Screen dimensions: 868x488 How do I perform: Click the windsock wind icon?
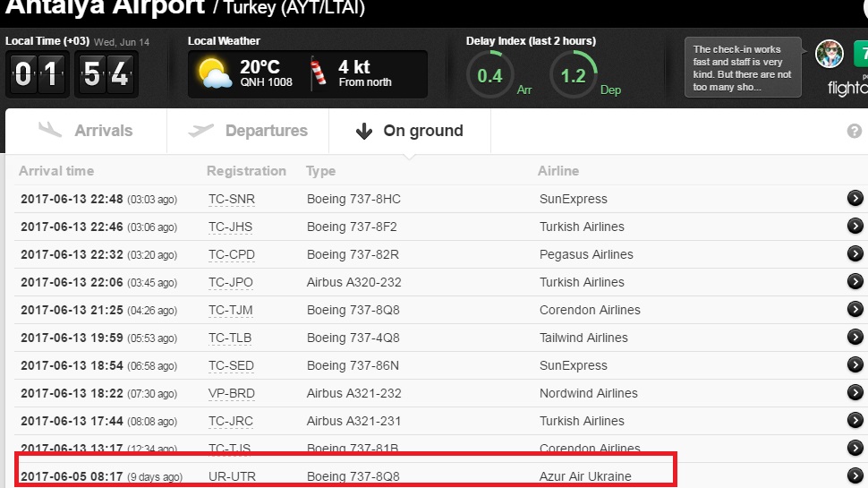click(x=319, y=73)
